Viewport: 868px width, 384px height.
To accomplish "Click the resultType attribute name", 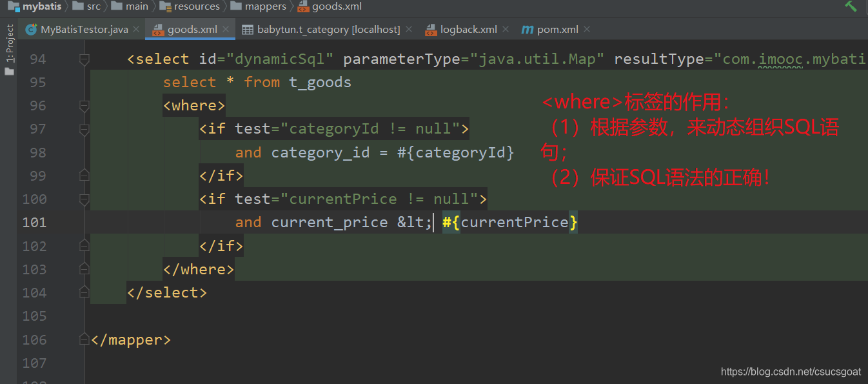I will [659, 59].
